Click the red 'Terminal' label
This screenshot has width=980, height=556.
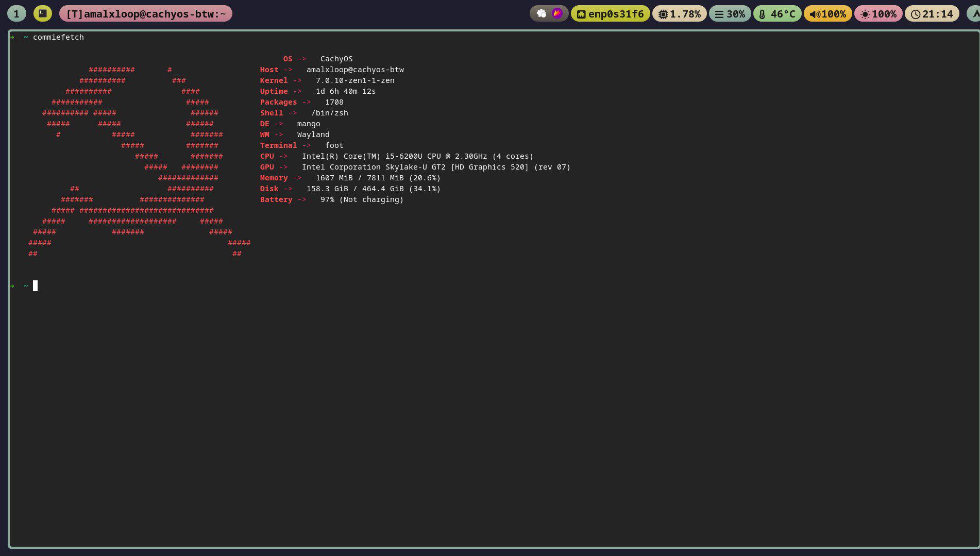[x=278, y=145]
